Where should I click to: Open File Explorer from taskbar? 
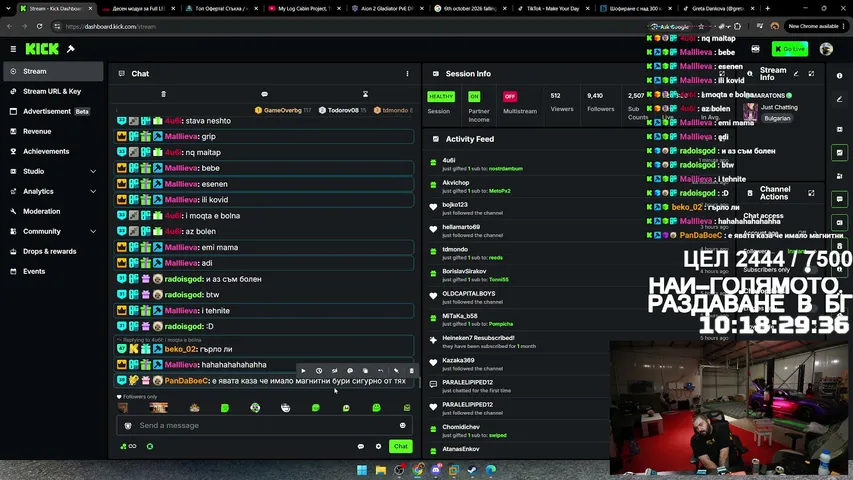click(380, 470)
